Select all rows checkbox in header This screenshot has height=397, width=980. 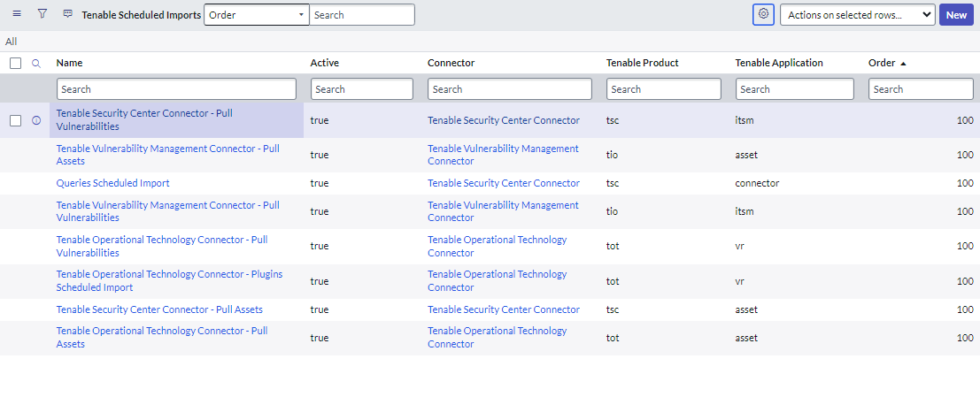pos(15,64)
